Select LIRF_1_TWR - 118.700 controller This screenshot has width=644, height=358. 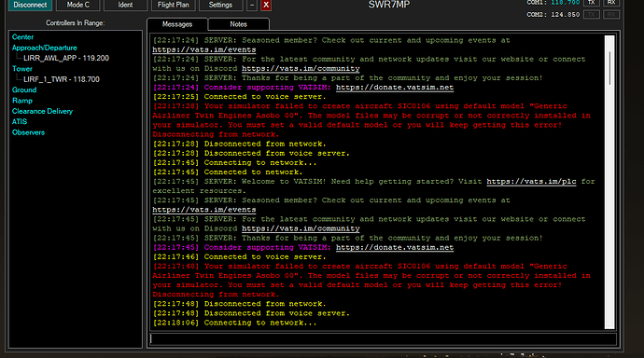click(62, 79)
